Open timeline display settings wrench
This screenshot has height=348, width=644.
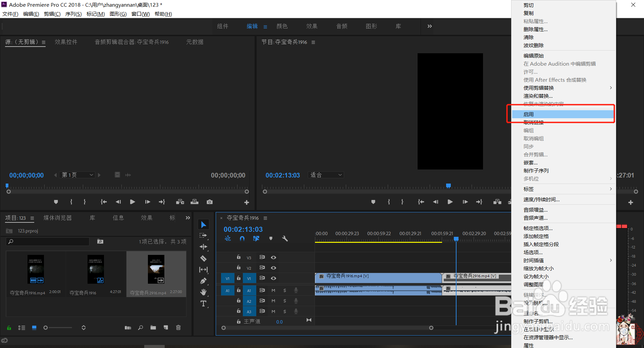coord(285,238)
